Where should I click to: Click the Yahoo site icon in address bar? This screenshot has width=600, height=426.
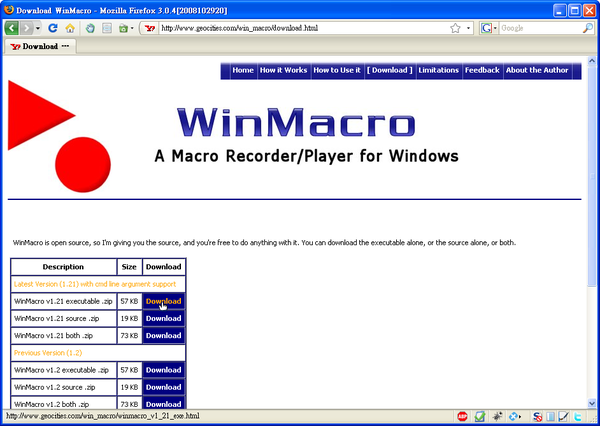tap(150, 28)
